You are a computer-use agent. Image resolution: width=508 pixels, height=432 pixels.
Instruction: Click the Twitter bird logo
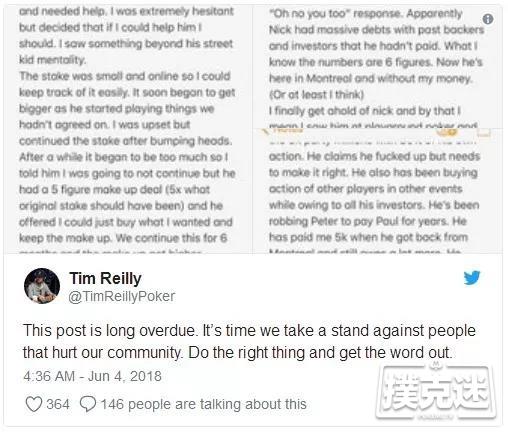click(x=472, y=277)
